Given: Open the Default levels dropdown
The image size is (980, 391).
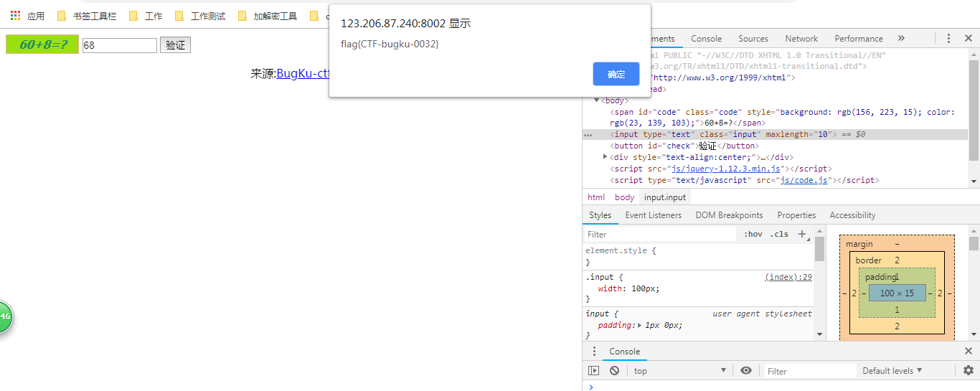Looking at the screenshot, I should pos(892,371).
